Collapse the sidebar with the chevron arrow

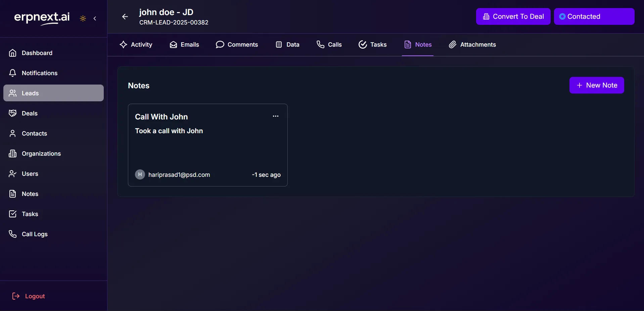coord(95,18)
